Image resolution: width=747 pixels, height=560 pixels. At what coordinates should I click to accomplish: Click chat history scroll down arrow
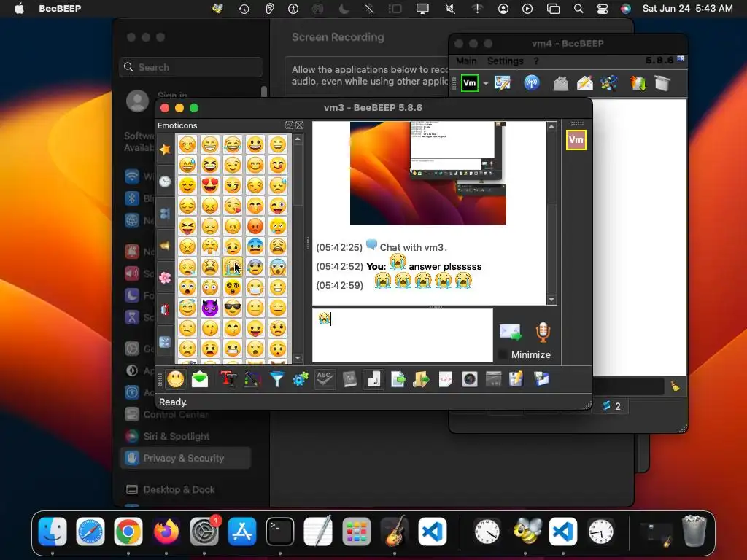(x=551, y=300)
